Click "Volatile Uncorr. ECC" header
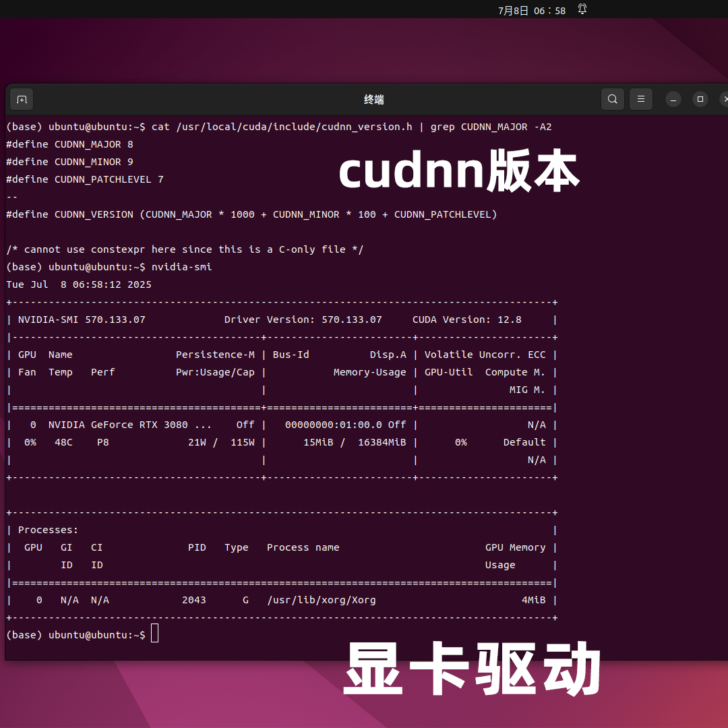 (x=485, y=355)
